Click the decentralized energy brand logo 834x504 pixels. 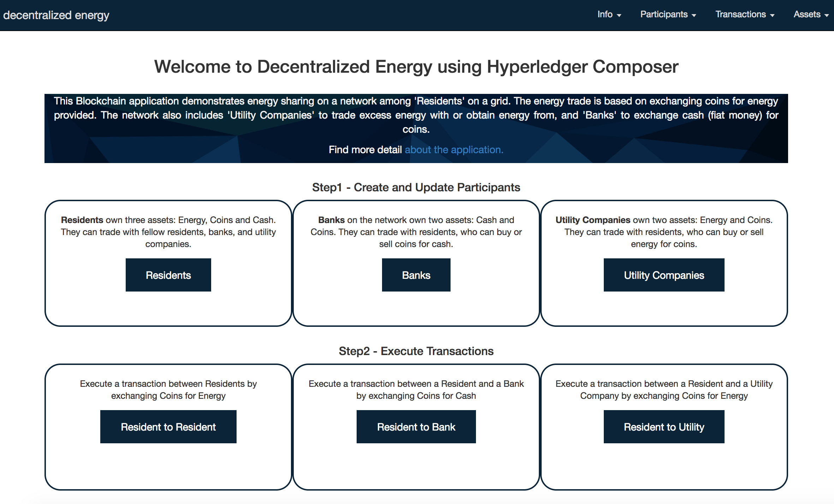click(x=56, y=15)
